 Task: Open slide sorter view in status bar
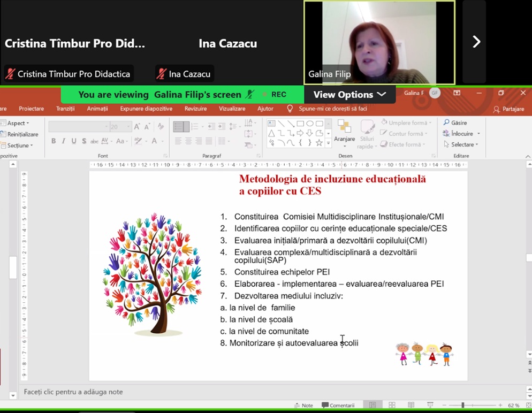click(392, 406)
